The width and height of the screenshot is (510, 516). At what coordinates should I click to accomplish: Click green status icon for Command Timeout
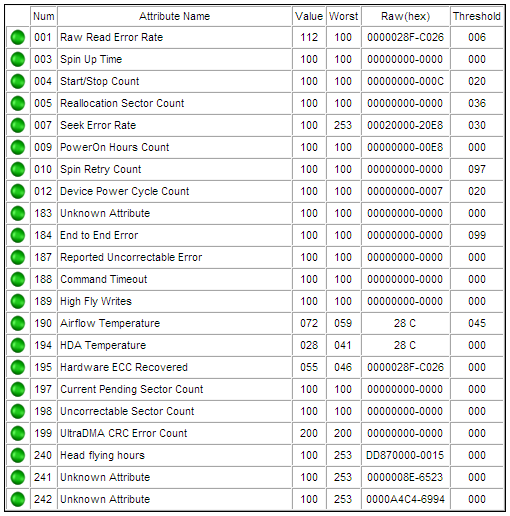(18, 279)
